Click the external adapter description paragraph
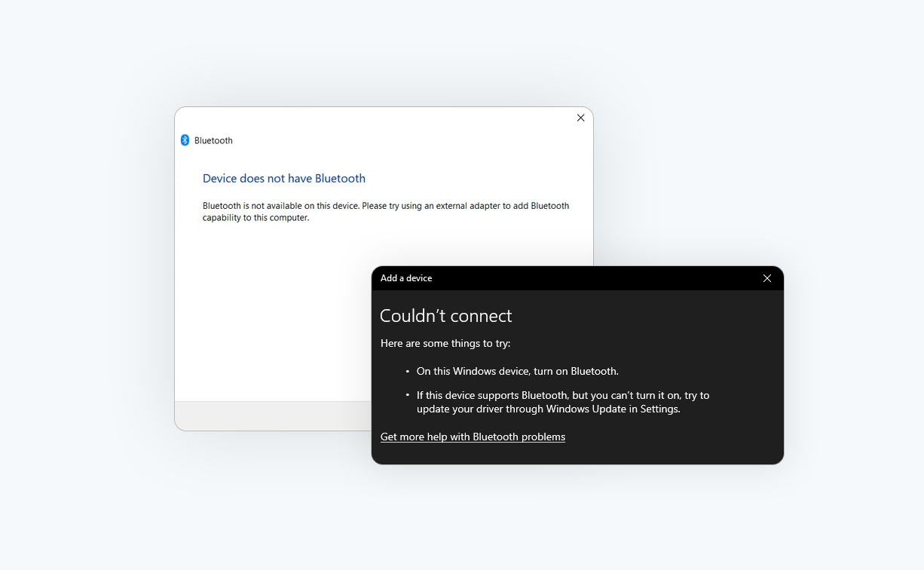 coord(386,211)
